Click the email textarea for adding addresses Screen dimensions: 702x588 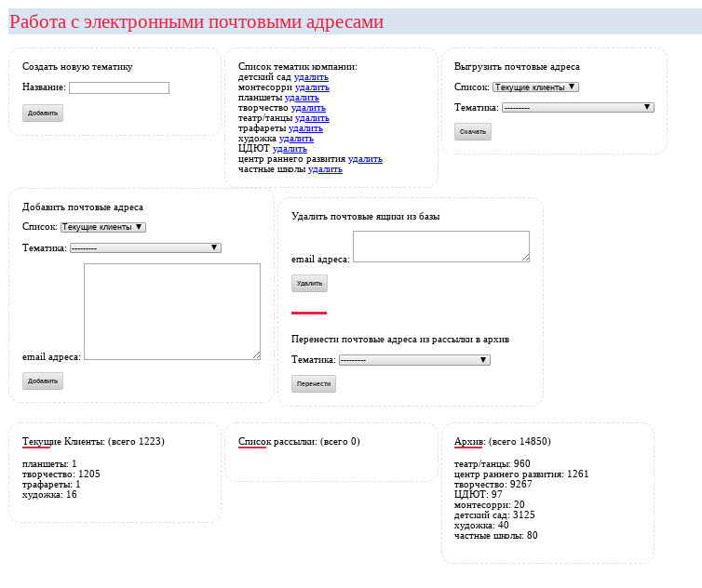[172, 311]
